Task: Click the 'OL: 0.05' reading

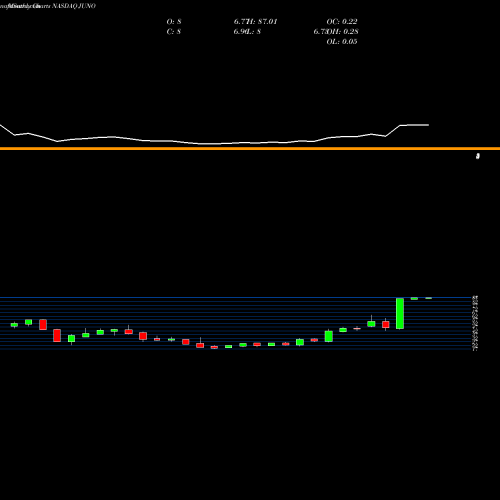Action: tap(342, 42)
